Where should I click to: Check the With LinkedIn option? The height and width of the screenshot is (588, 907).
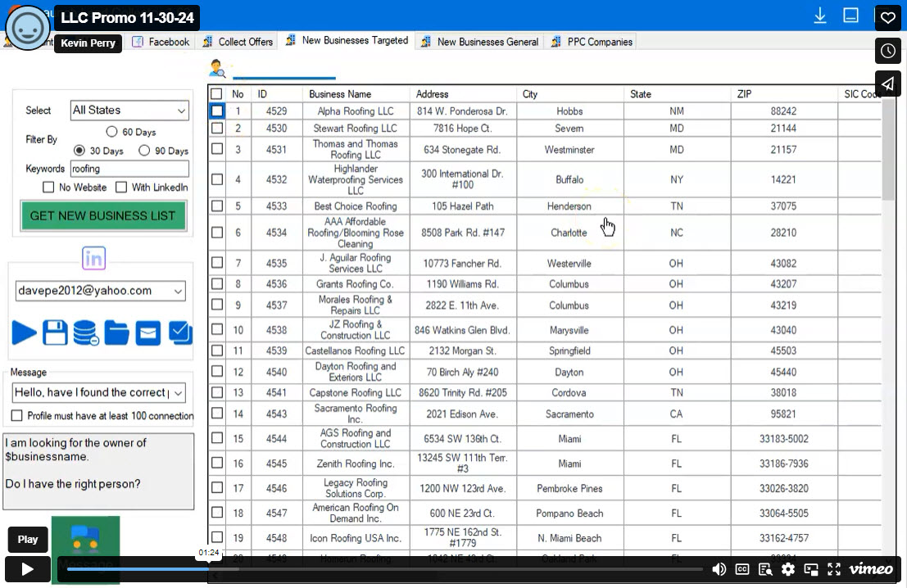[121, 188]
